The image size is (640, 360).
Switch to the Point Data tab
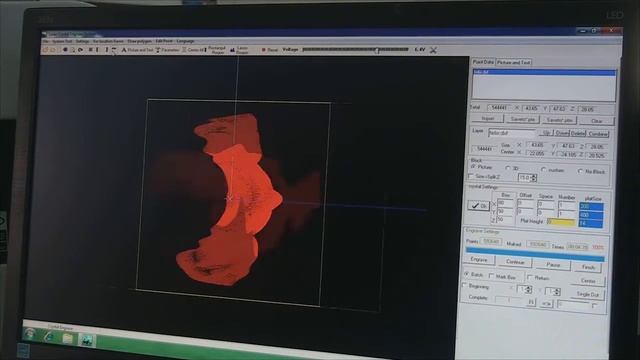483,62
